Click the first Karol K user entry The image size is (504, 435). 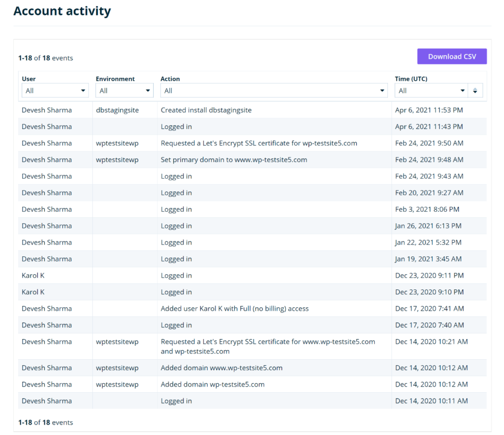coord(33,276)
